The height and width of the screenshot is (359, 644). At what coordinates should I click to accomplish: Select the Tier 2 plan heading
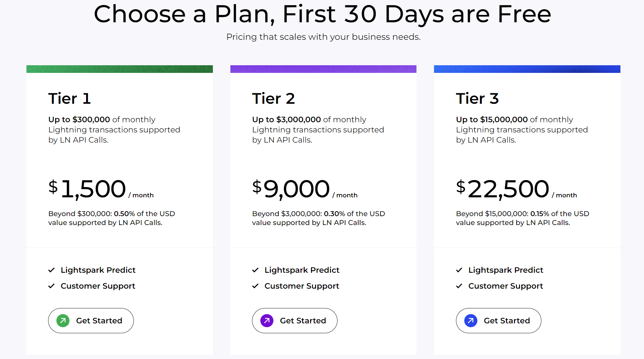click(273, 99)
